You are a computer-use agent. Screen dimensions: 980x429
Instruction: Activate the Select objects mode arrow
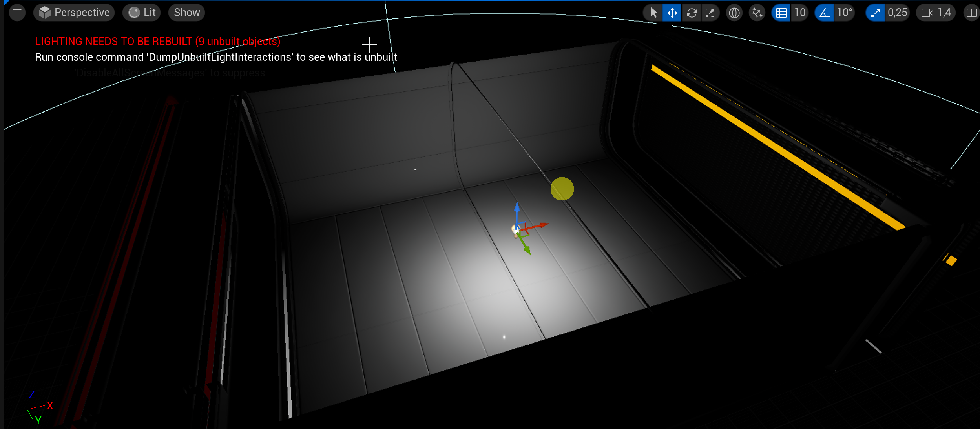point(653,13)
